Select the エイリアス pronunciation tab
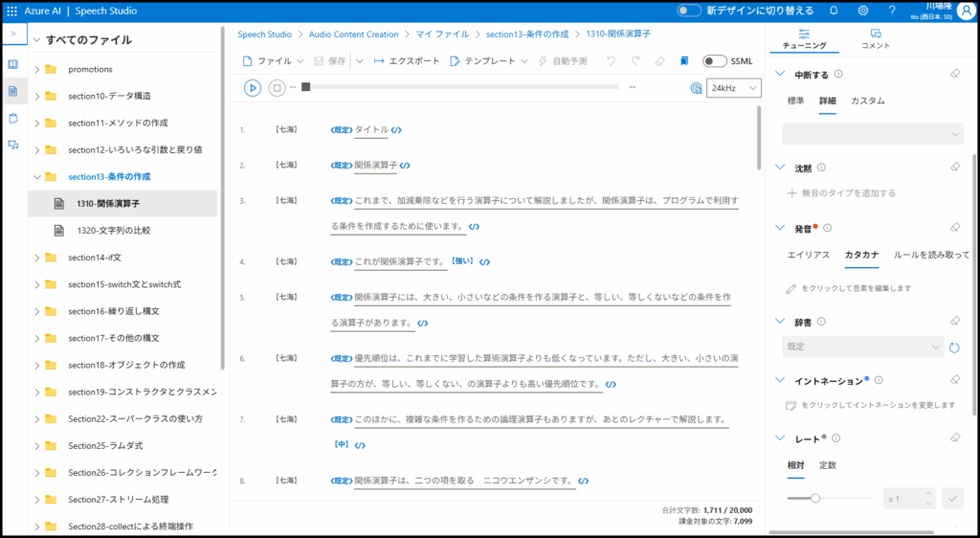This screenshot has height=538, width=980. [808, 255]
